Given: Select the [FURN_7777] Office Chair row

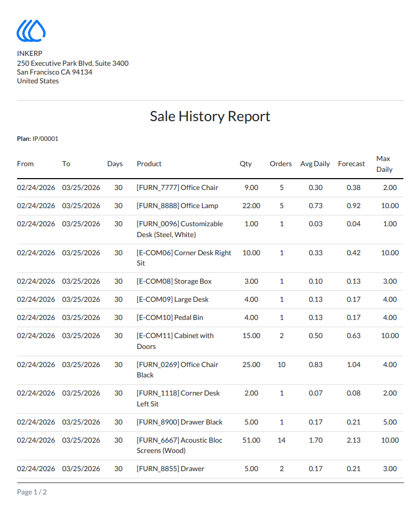Looking at the screenshot, I should click(210, 188).
